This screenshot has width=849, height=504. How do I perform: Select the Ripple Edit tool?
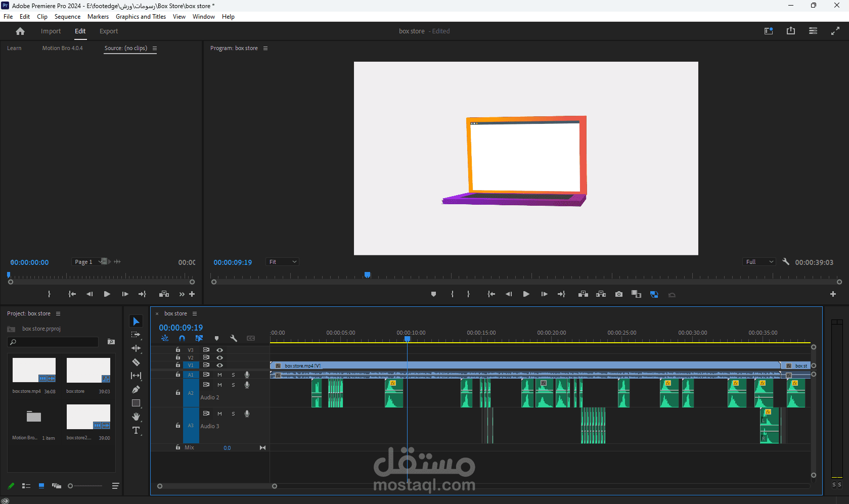tap(136, 348)
